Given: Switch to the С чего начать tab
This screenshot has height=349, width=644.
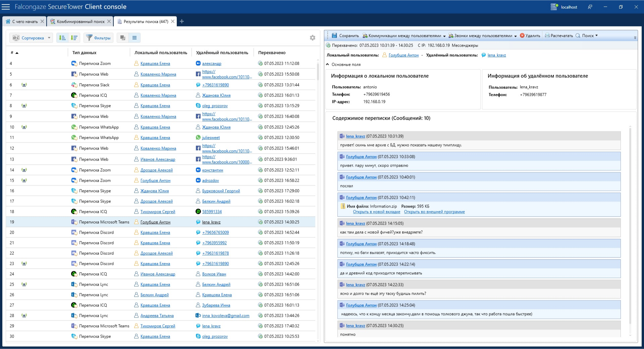Looking at the screenshot, I should (x=25, y=21).
